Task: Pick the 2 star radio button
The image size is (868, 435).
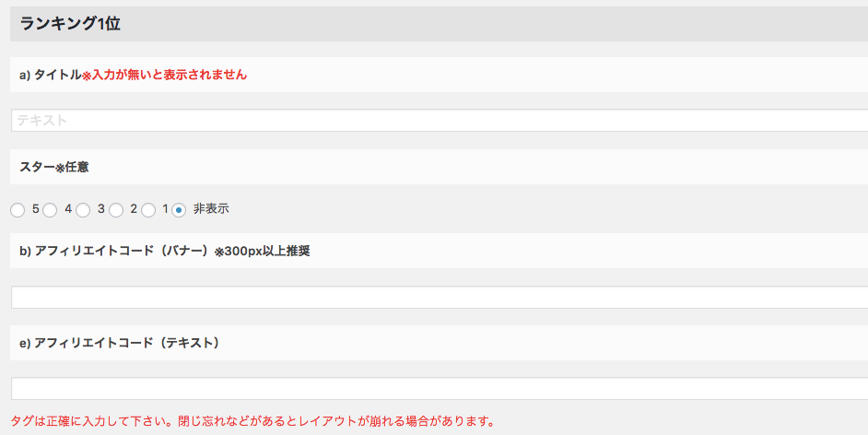Action: 116,210
